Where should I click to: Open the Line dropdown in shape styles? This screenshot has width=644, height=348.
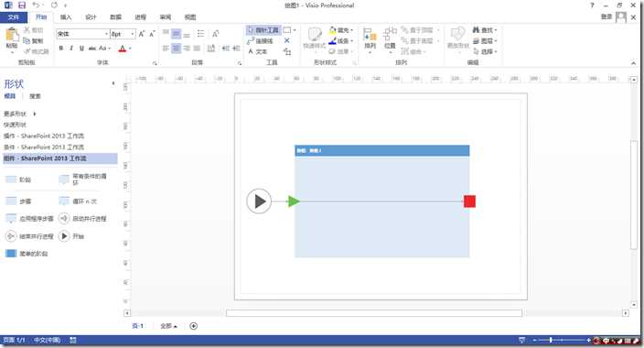point(341,40)
